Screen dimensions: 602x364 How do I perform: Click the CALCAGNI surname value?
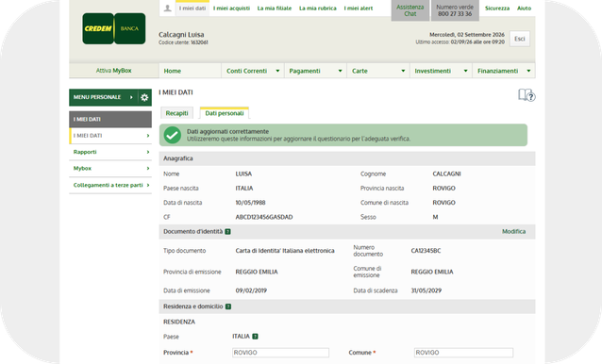(x=446, y=174)
